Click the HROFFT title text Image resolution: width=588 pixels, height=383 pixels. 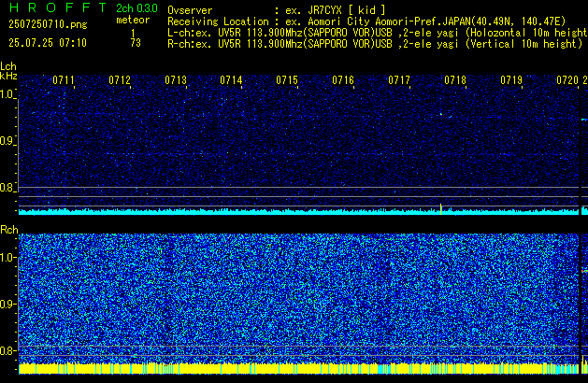(x=58, y=7)
